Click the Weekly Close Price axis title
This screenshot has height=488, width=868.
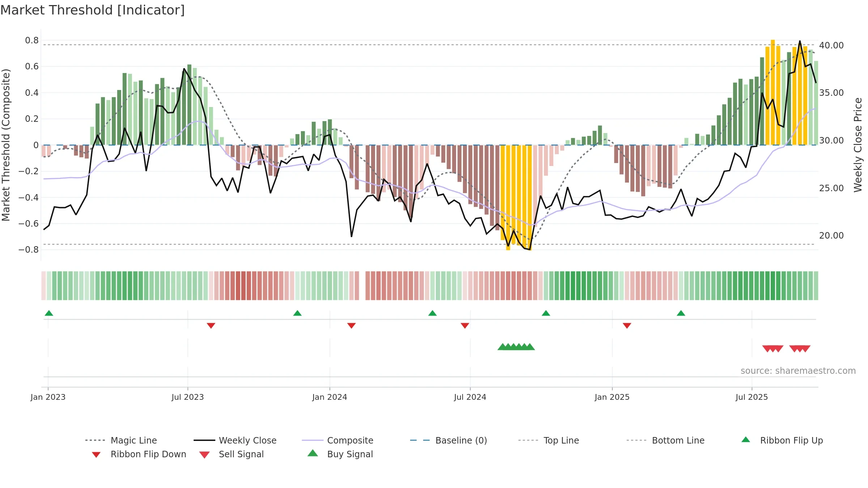point(858,145)
